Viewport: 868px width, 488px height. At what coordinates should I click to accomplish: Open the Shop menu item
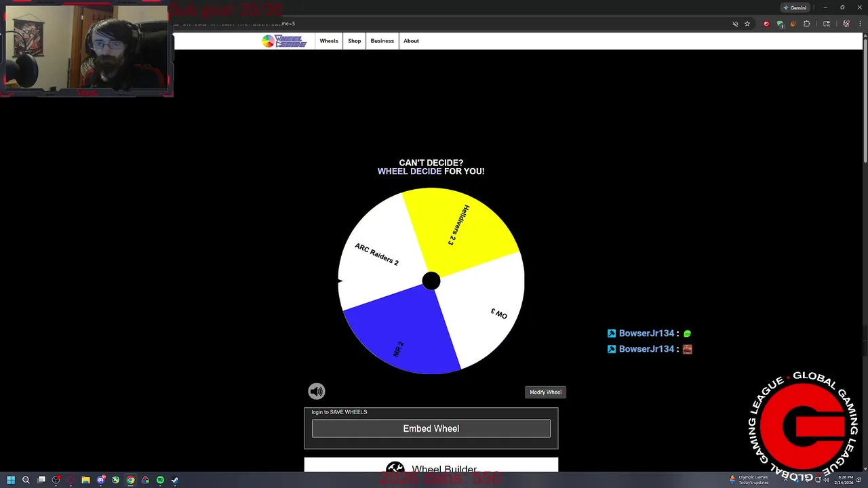pyautogui.click(x=355, y=41)
